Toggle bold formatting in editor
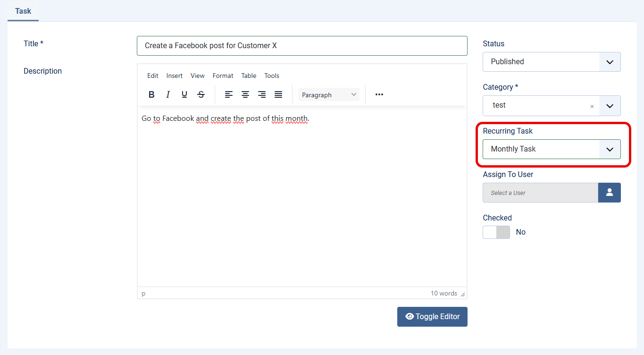 click(x=151, y=94)
